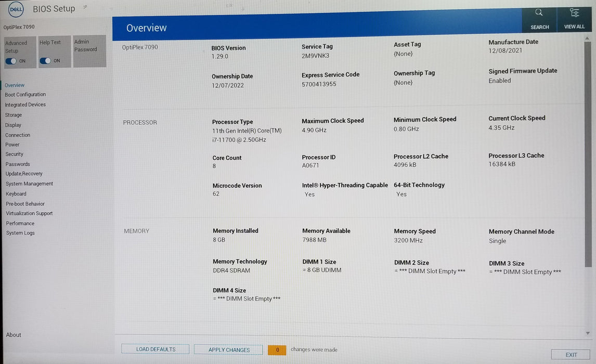Click the Manufacture Date 12/08/2021
The height and width of the screenshot is (364, 596).
pyautogui.click(x=505, y=50)
